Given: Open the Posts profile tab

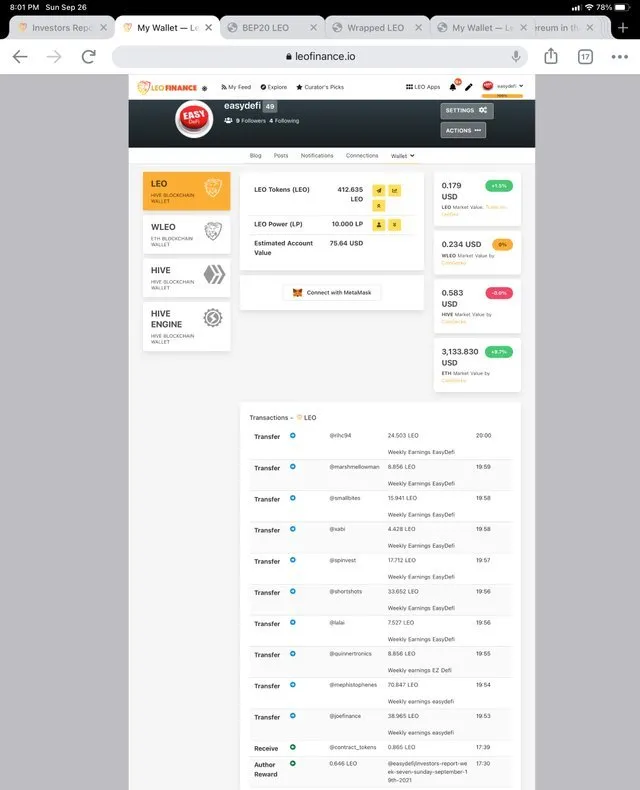Looking at the screenshot, I should pos(281,156).
